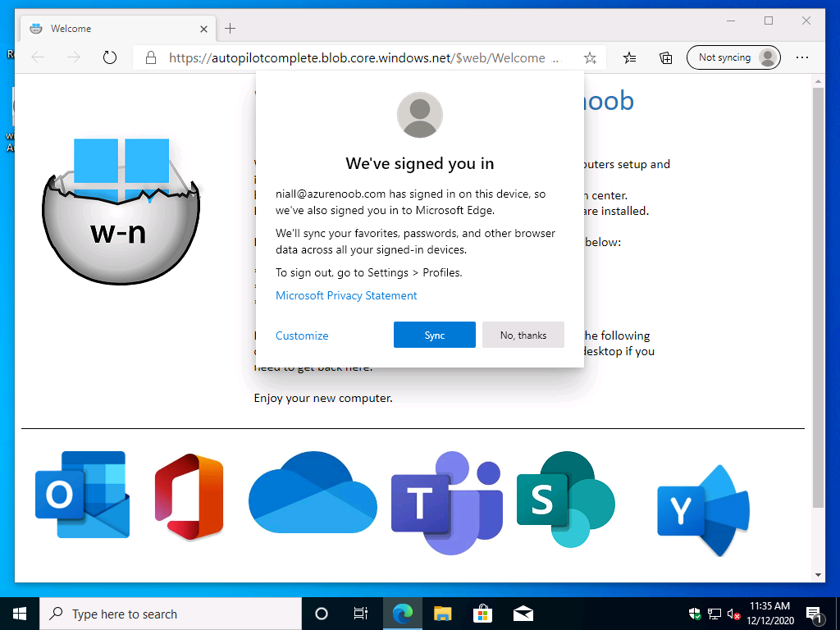Close the Welcome tab

pos(203,29)
